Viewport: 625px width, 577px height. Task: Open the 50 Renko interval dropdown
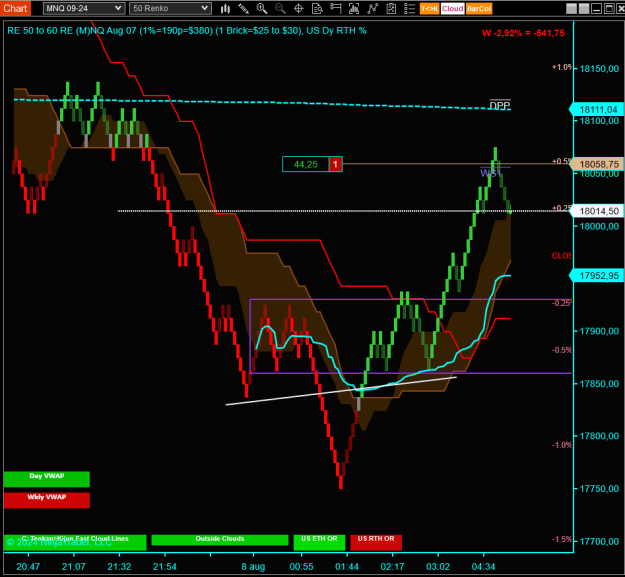170,8
